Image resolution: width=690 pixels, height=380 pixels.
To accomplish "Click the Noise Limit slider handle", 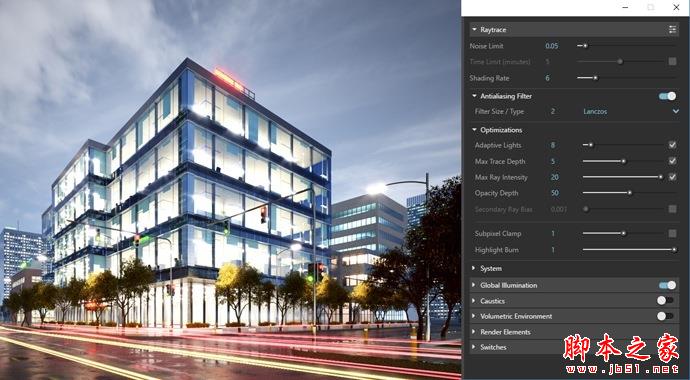I will click(x=585, y=45).
